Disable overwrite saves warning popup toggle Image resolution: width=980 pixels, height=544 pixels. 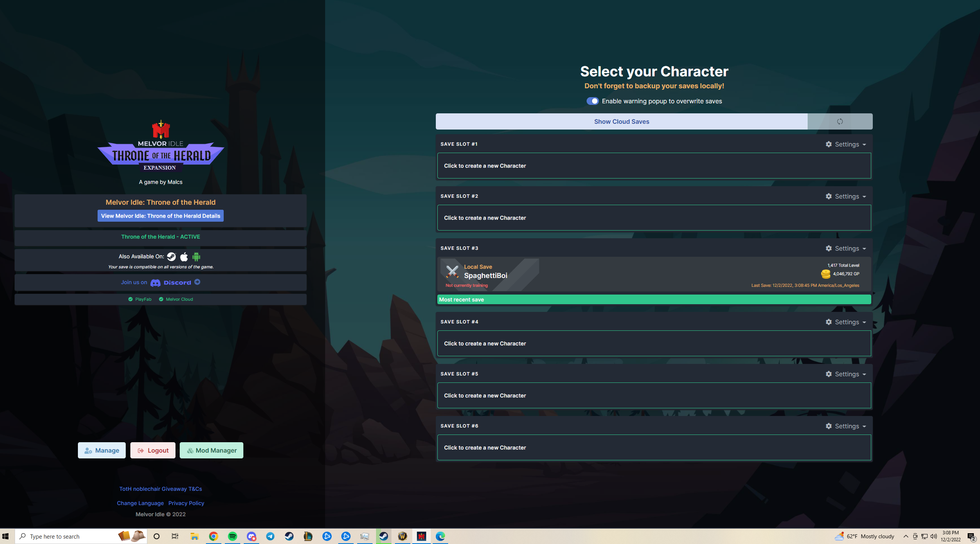click(592, 101)
